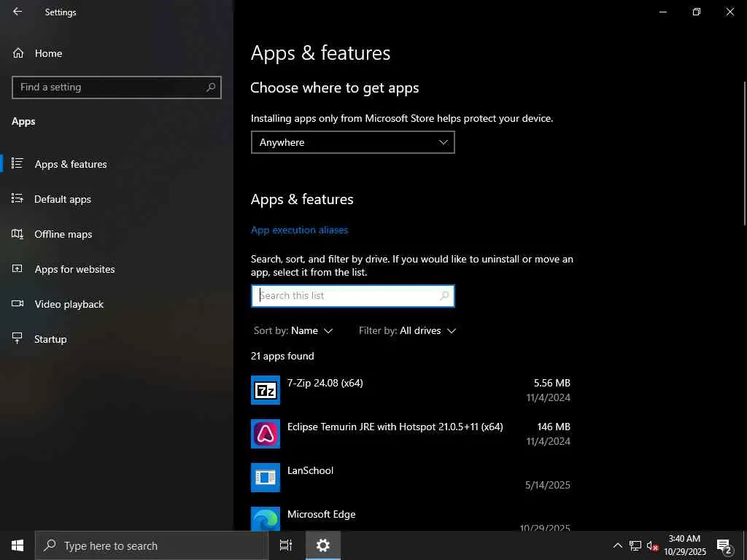Open the Filter by All drives dropdown
Screen dimensions: 747x560
pos(407,330)
